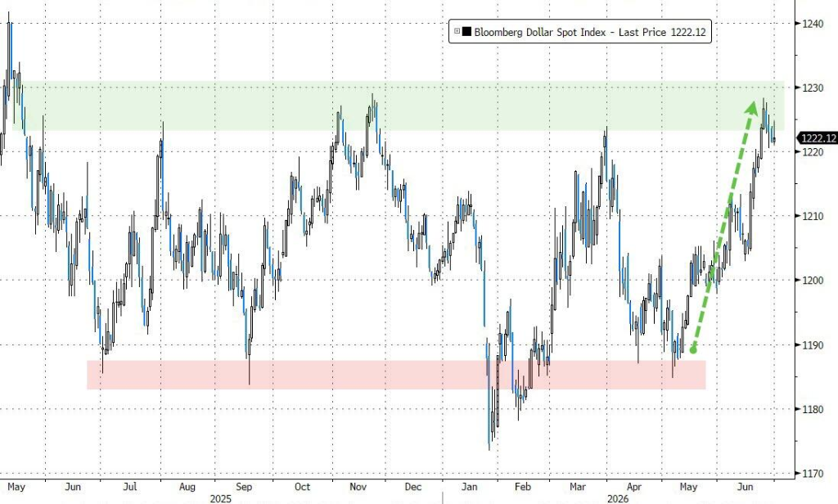Click the 1210 price axis label

[x=812, y=217]
